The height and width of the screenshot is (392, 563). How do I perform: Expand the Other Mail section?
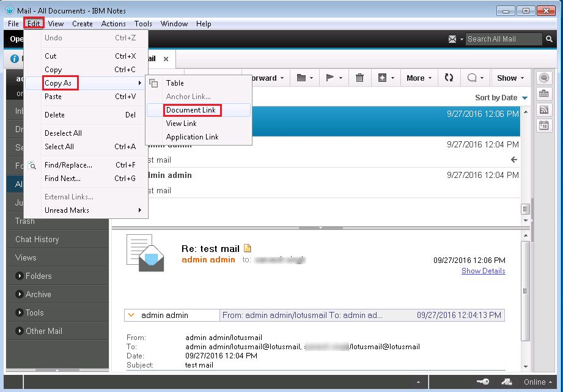pyautogui.click(x=20, y=331)
